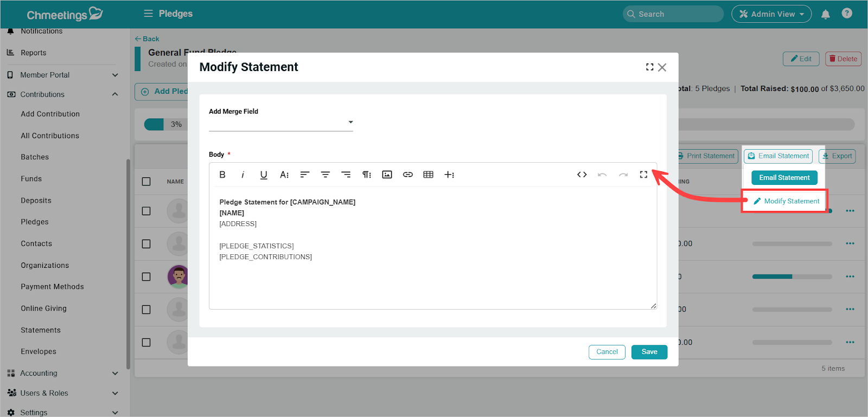Insert a link via toolbar icon
This screenshot has width=868, height=417.
(408, 175)
